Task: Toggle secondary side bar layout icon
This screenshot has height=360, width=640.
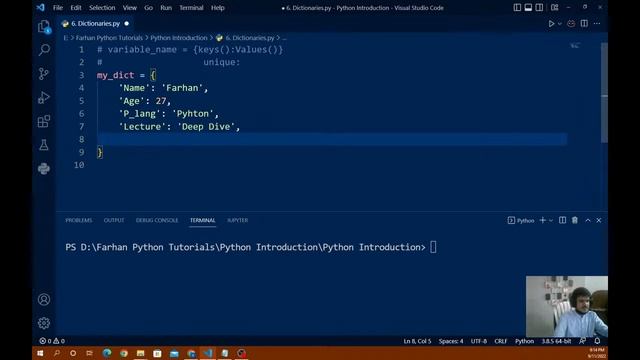Action: pos(539,7)
